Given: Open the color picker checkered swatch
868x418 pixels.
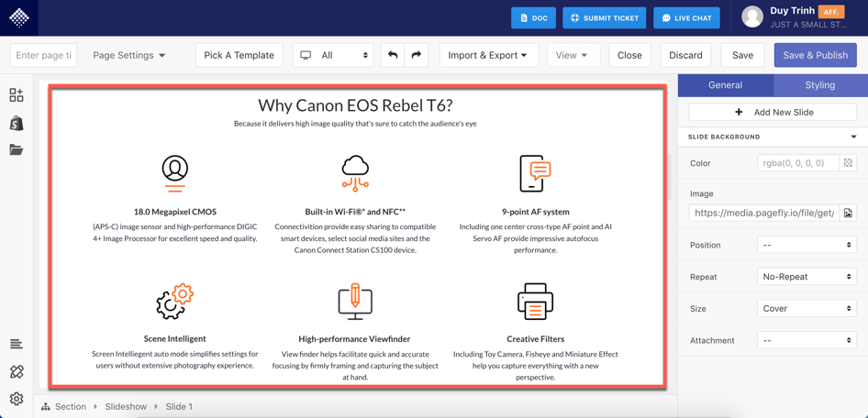Looking at the screenshot, I should [848, 163].
